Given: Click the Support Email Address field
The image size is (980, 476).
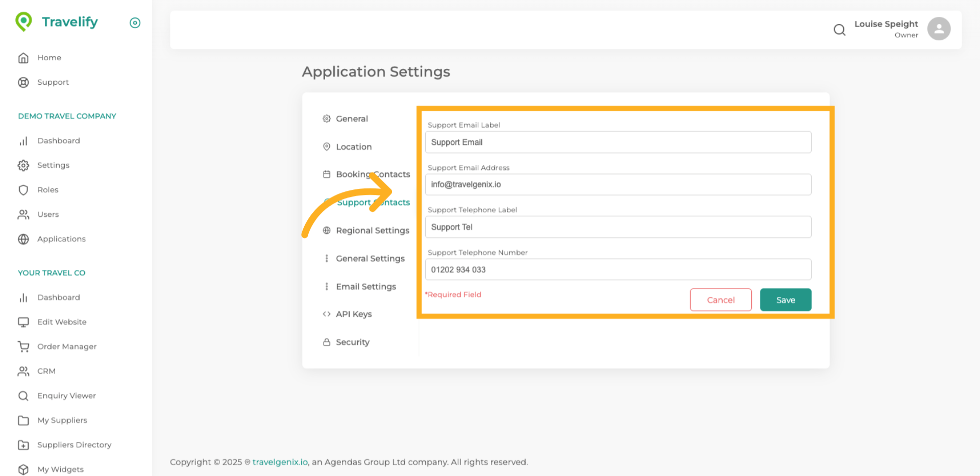Looking at the screenshot, I should pos(618,184).
